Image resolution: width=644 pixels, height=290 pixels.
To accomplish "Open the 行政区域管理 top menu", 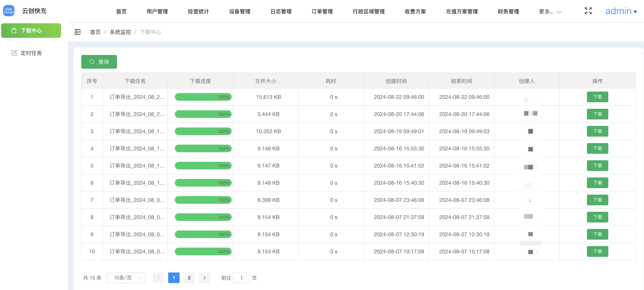I will (369, 11).
